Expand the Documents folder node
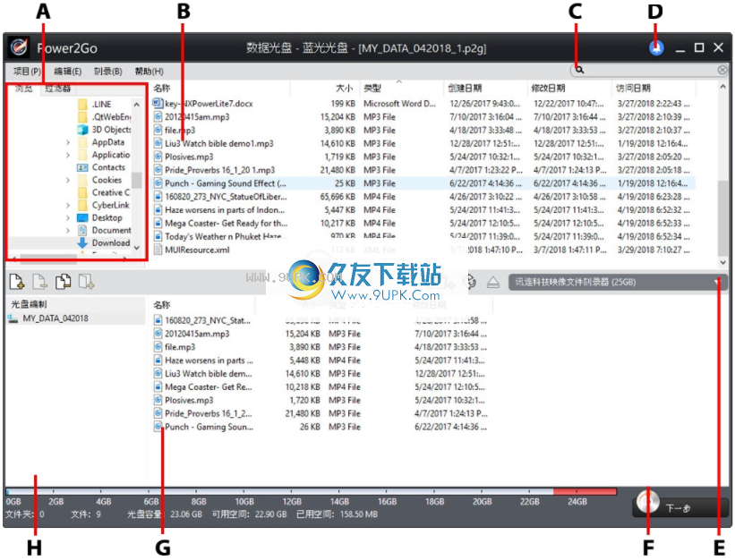 click(68, 231)
